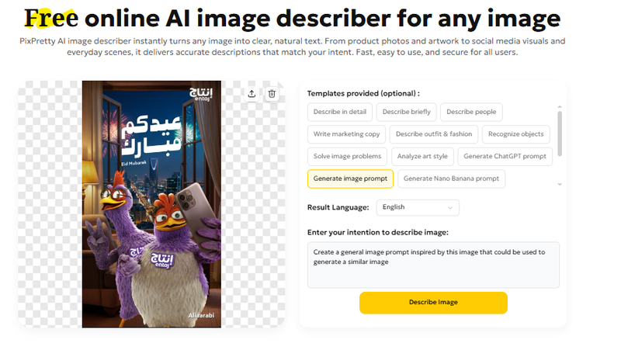Click the intention description text area
Screen dimensions: 621x364
(433, 264)
